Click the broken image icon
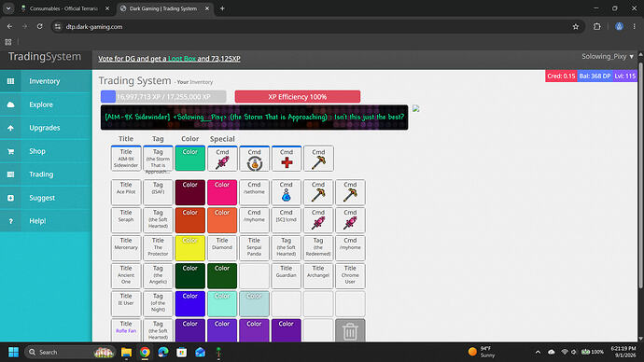Screen dimensions: 644x362 click(x=416, y=108)
